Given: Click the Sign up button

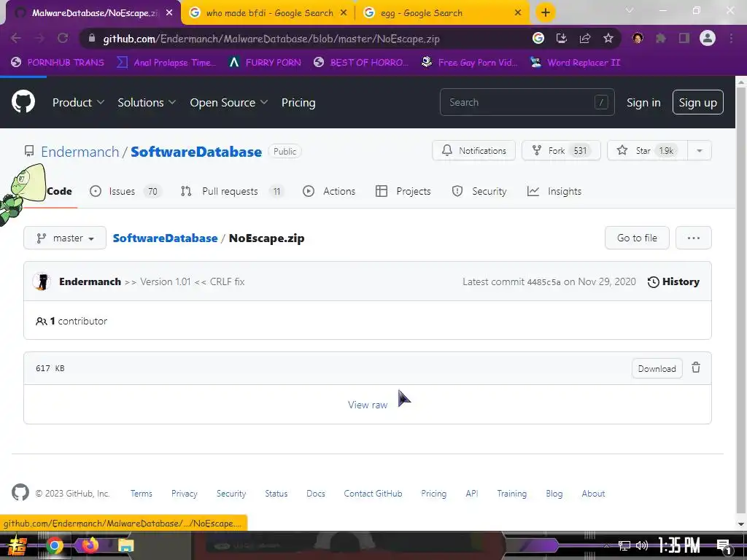Looking at the screenshot, I should tap(697, 102).
